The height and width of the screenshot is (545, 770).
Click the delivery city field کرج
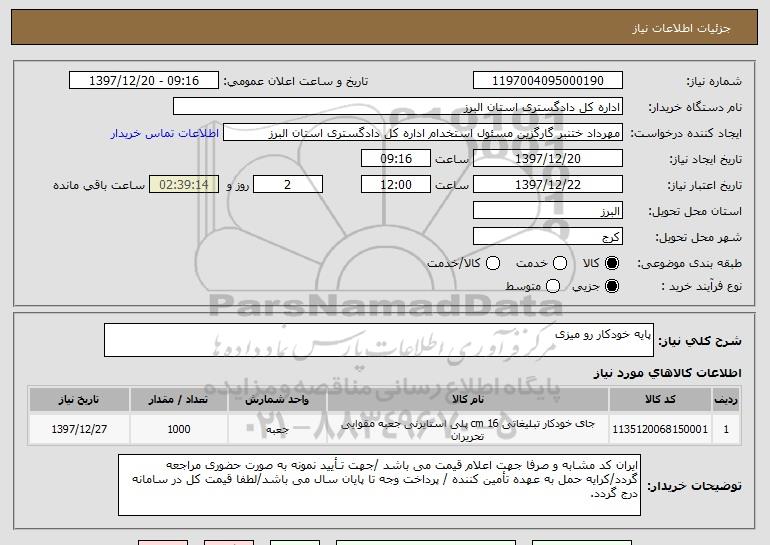(x=548, y=237)
